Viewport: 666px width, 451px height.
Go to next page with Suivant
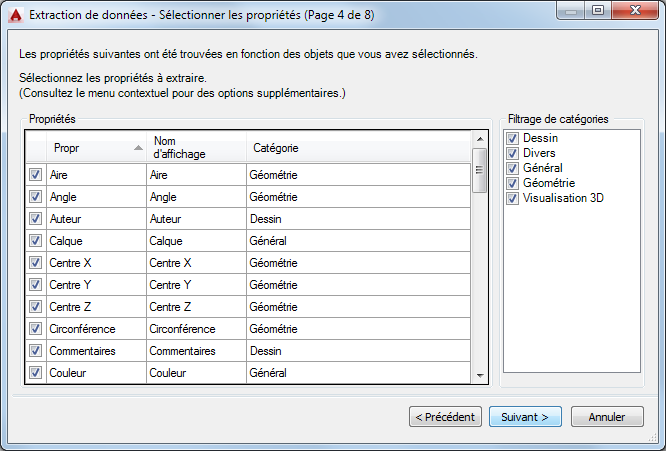525,416
